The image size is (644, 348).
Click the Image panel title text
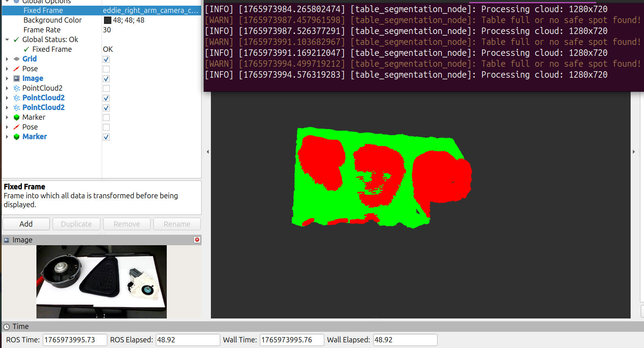point(22,240)
